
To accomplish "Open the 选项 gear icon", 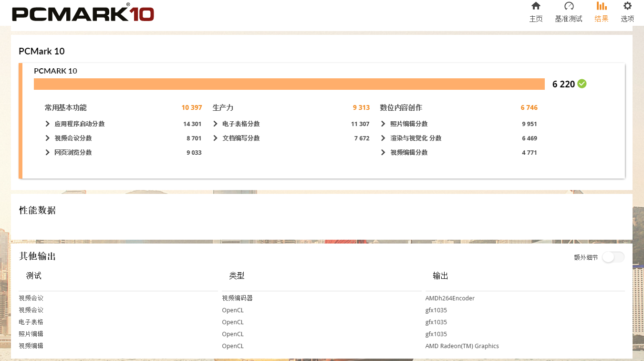I will [627, 6].
